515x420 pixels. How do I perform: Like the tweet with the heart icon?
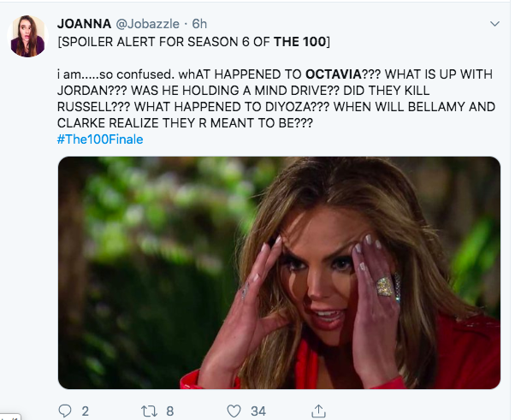234,411
